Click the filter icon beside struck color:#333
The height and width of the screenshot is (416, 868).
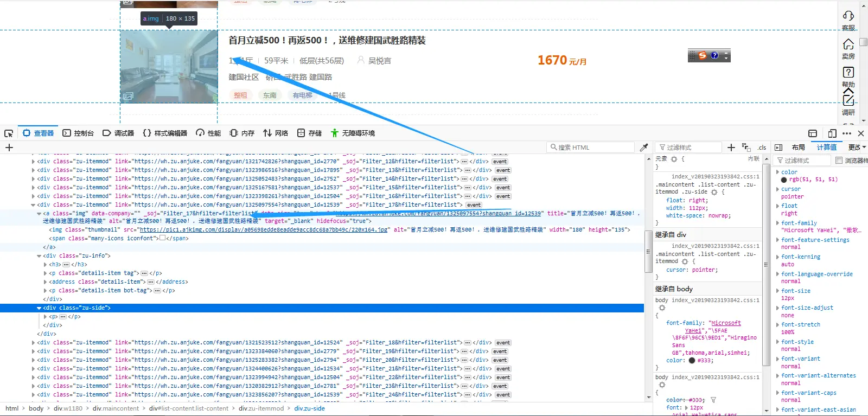[x=713, y=400]
